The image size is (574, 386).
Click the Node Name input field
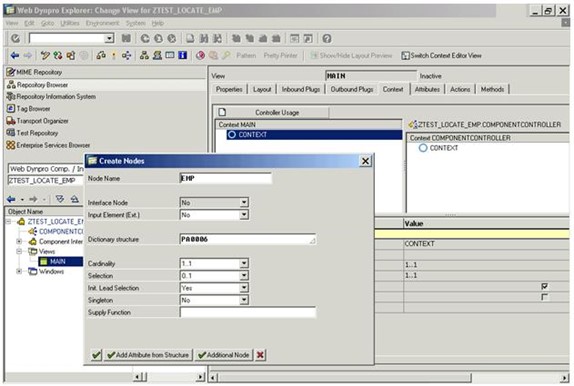(226, 178)
